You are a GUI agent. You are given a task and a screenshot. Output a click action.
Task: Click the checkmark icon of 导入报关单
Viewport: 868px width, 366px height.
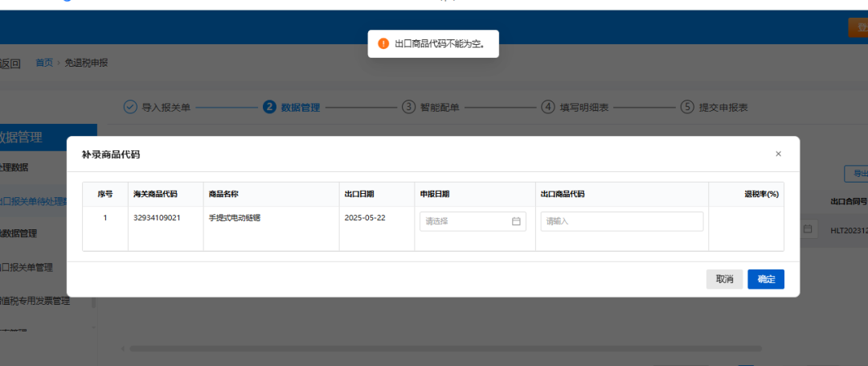click(x=130, y=107)
